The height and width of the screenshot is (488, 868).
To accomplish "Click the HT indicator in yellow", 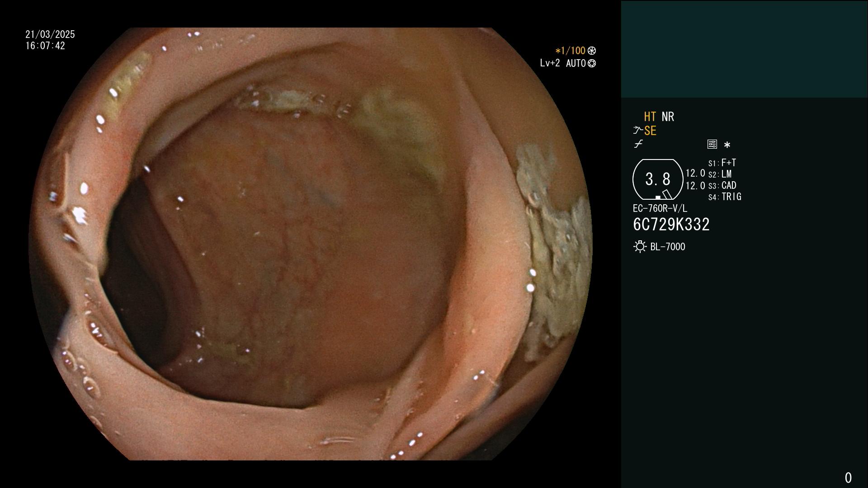I will 650,117.
